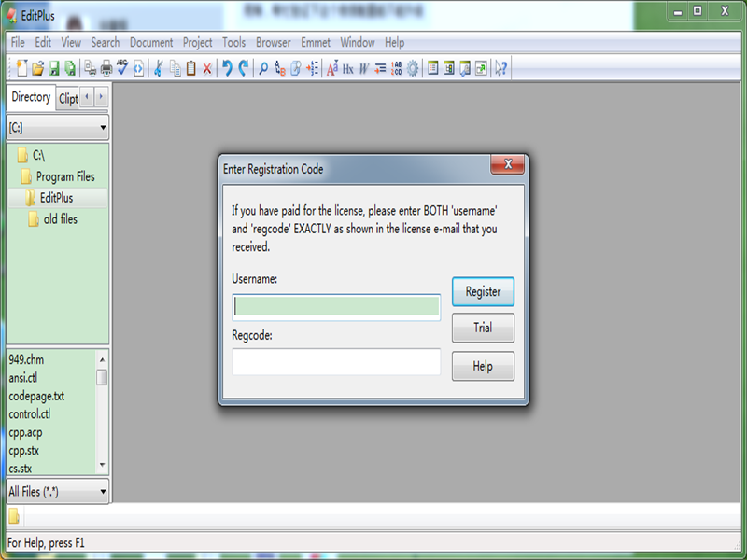The width and height of the screenshot is (747, 560).
Task: Toggle the Hex Viewer icon
Action: point(348,69)
